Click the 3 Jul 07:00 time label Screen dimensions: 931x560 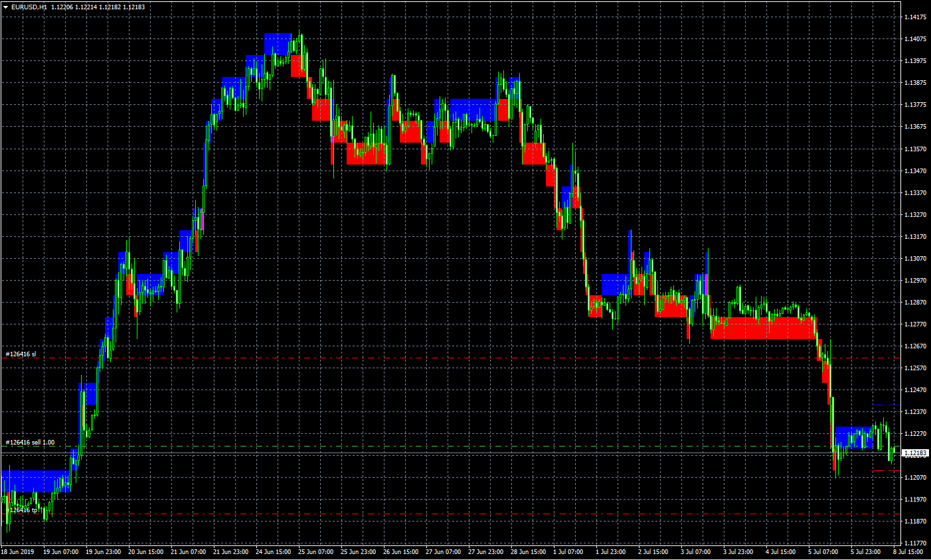(696, 552)
